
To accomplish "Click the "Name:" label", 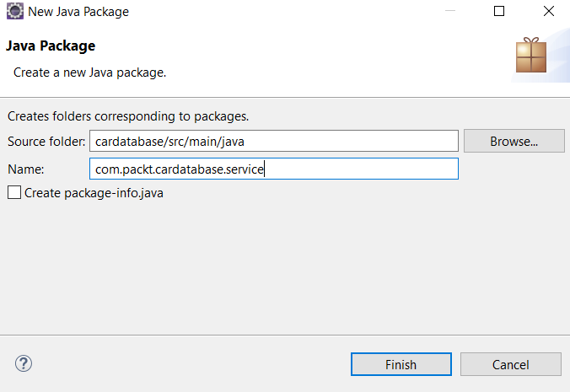I will click(26, 169).
